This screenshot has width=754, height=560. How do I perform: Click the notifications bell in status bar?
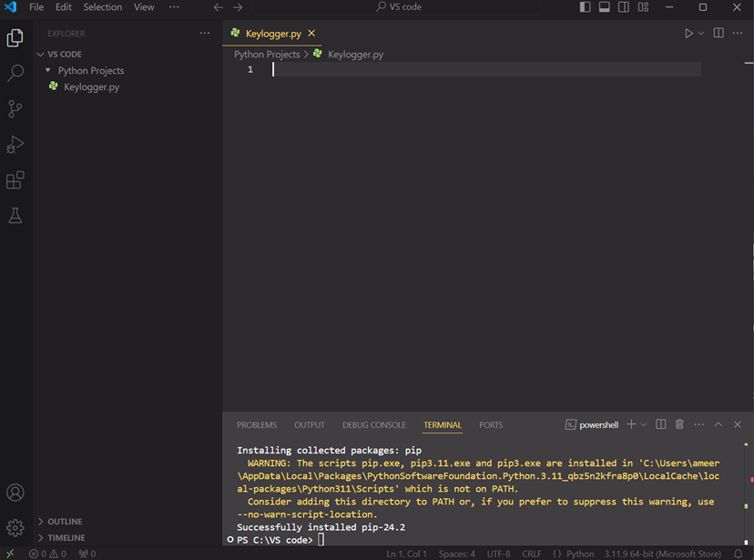coord(739,554)
